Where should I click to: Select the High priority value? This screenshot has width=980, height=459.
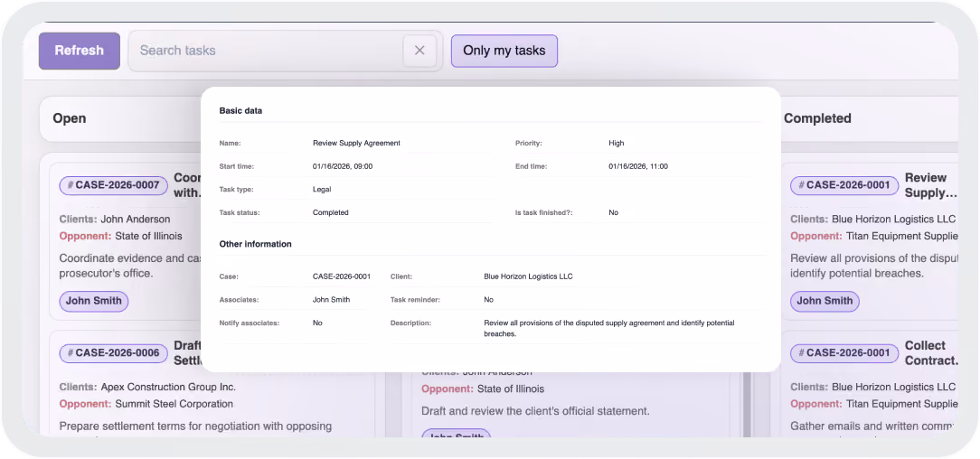click(617, 143)
